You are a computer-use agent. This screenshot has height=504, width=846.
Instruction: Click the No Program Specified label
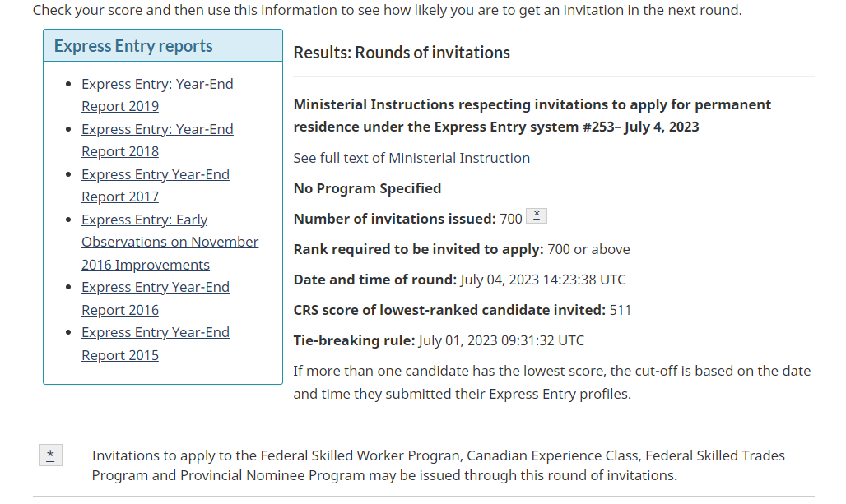click(367, 188)
